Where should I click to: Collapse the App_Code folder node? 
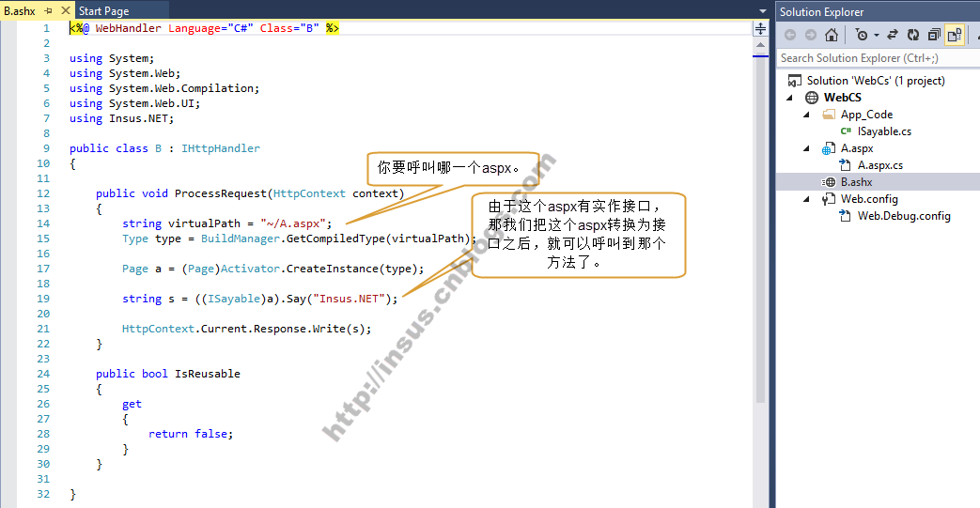click(x=807, y=115)
